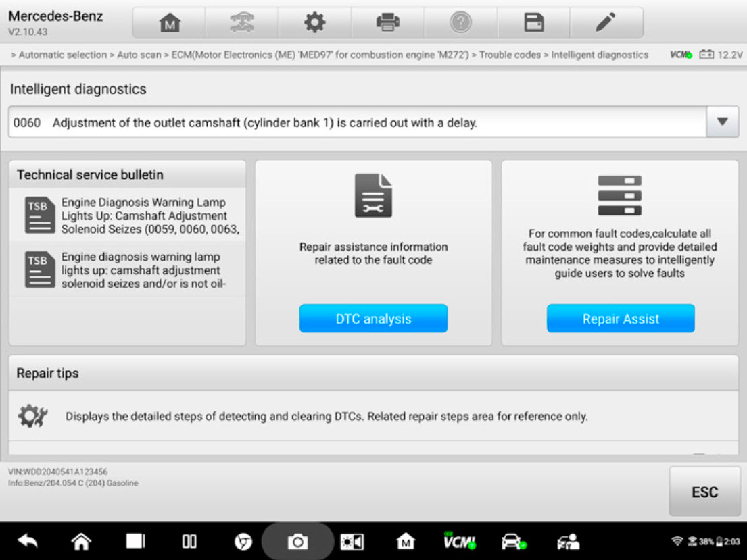Screen dimensions: 747x560
Task: Click the VCM connection status indicator
Action: tap(681, 55)
